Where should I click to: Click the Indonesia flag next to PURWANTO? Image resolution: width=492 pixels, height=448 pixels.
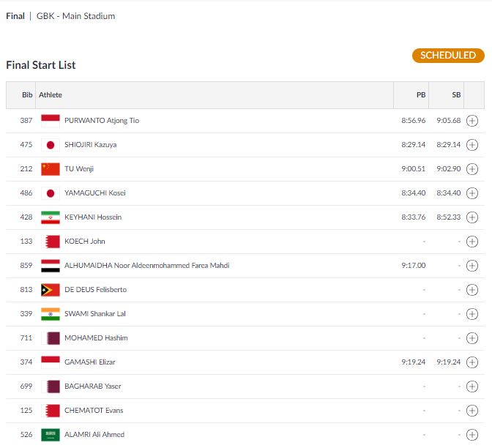click(x=51, y=121)
